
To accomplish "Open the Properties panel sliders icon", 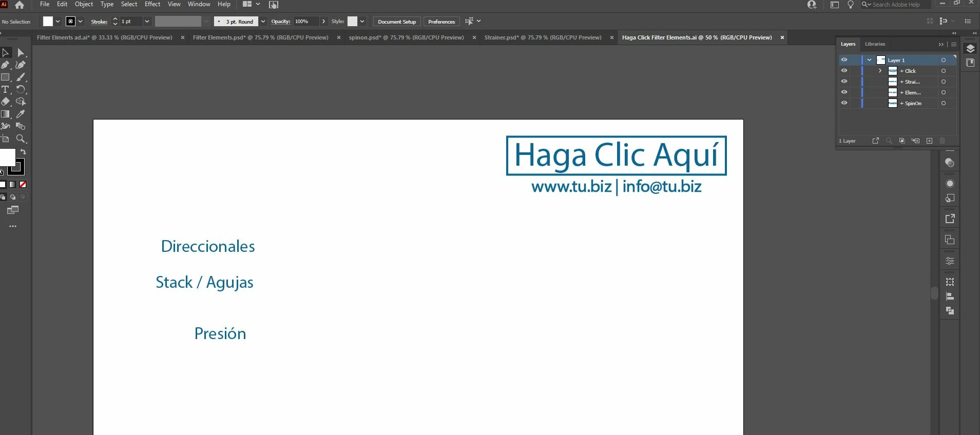I will pos(950,261).
